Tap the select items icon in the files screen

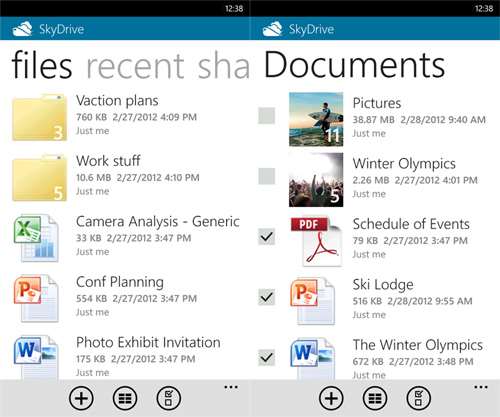pos(169,398)
